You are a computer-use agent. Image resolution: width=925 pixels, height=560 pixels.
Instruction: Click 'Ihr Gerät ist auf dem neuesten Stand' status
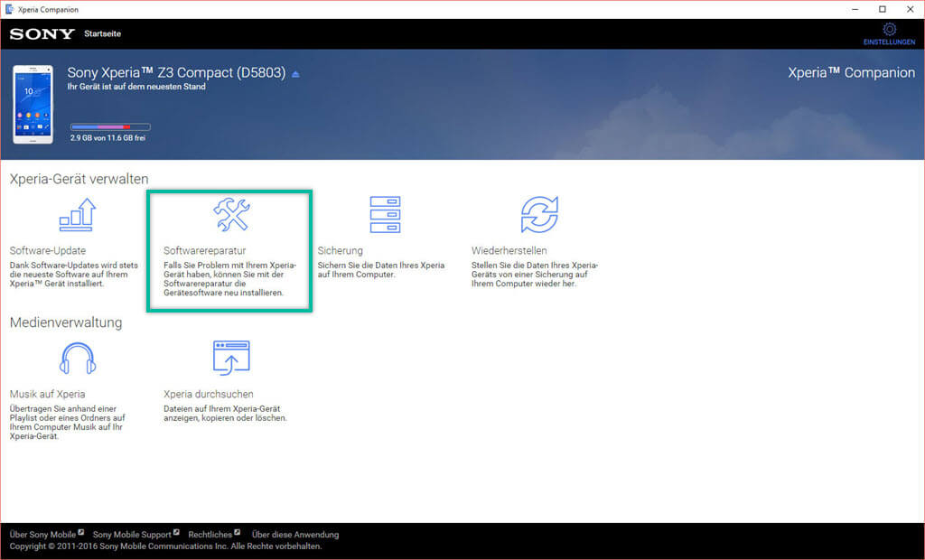136,86
